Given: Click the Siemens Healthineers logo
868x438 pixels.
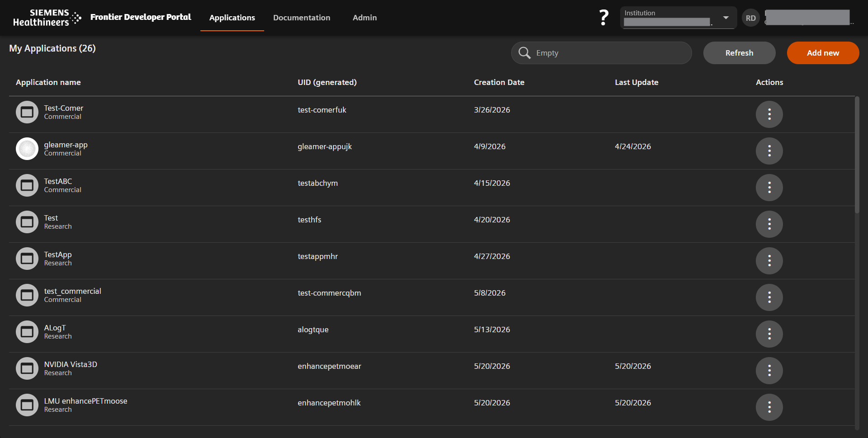Looking at the screenshot, I should pyautogui.click(x=47, y=18).
